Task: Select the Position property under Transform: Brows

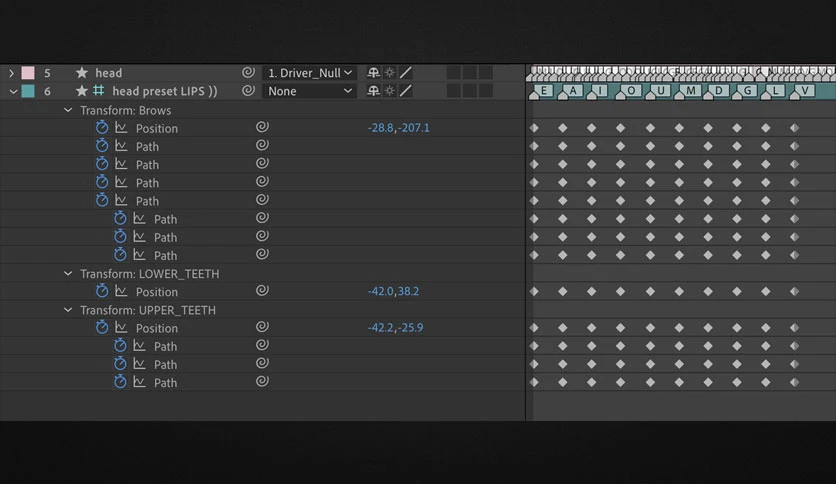Action: (x=157, y=128)
